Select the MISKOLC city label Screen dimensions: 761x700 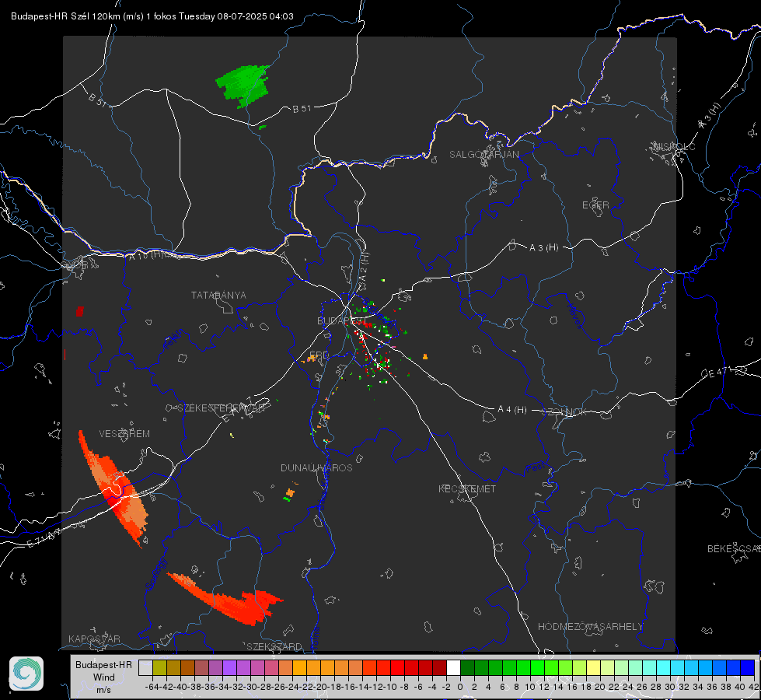click(674, 146)
